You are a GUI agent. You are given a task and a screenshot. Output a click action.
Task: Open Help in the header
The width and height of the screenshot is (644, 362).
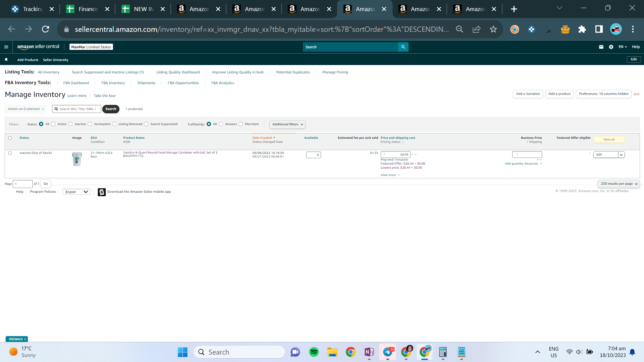[x=636, y=47]
